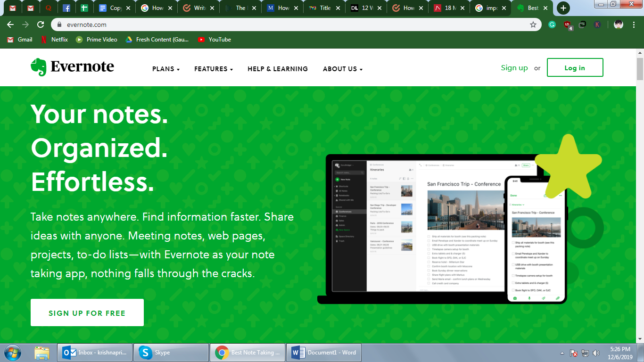Screen dimensions: 644x362
Task: Click the Sign up link
Action: (514, 68)
